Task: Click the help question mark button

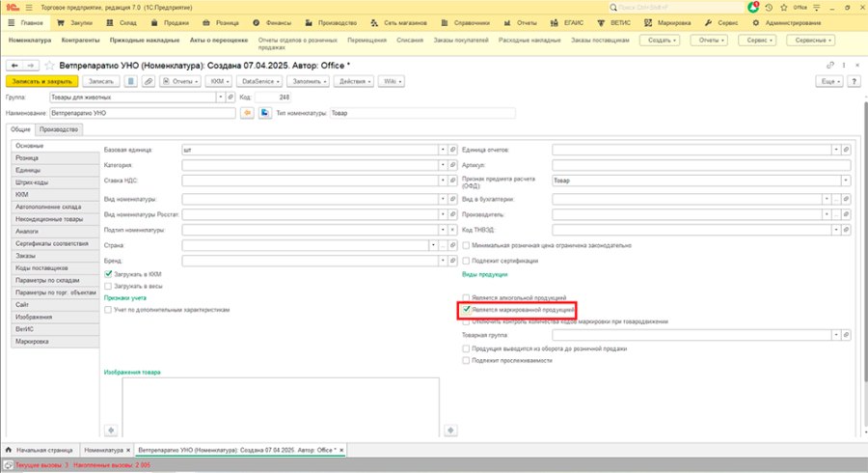Action: [x=854, y=81]
